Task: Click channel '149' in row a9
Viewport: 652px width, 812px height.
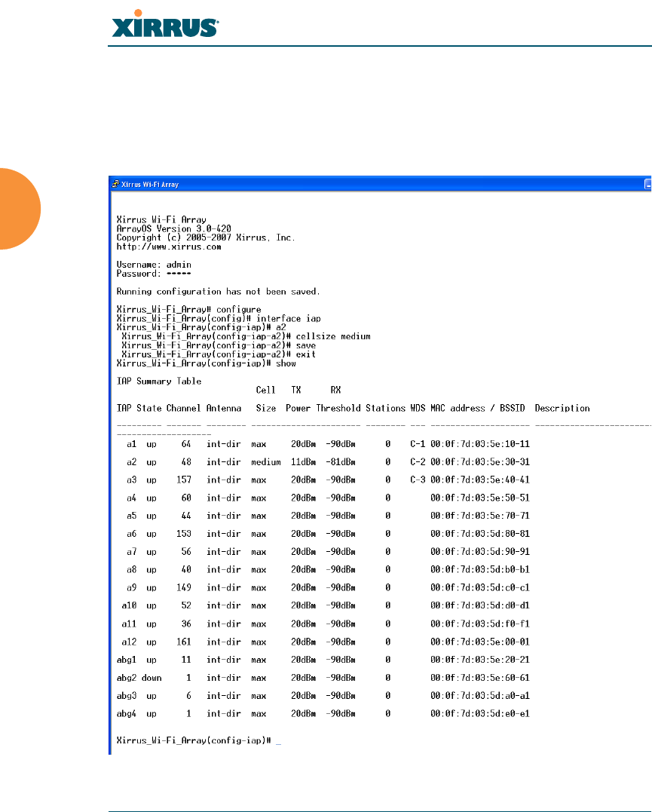Action: [184, 588]
